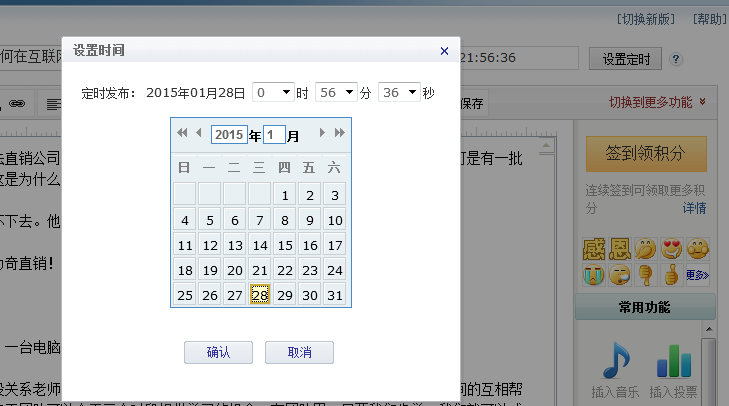Insert the 感 character emoticon

click(x=594, y=249)
